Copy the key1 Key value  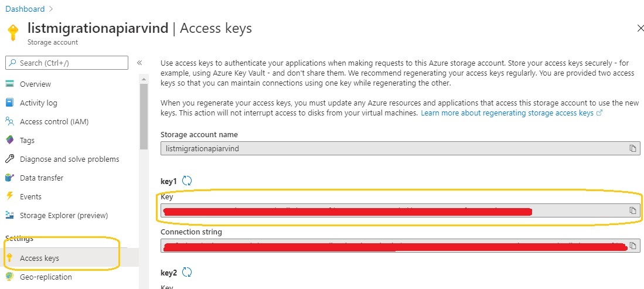pos(632,210)
